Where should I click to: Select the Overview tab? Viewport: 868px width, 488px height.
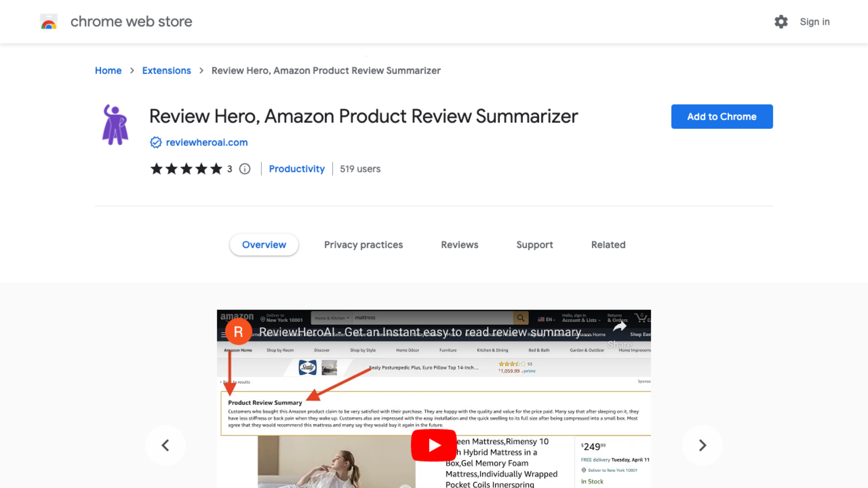coord(264,244)
